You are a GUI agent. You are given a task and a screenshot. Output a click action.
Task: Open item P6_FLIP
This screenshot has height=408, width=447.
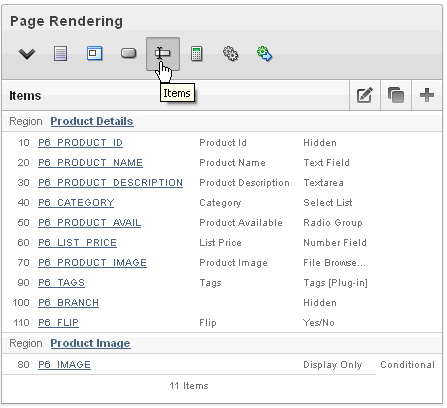[x=58, y=323]
